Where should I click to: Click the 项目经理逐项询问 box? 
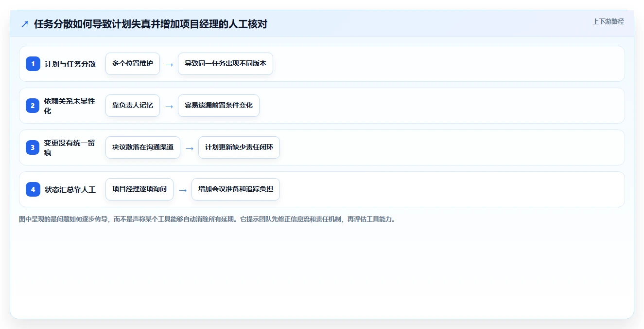pos(139,189)
